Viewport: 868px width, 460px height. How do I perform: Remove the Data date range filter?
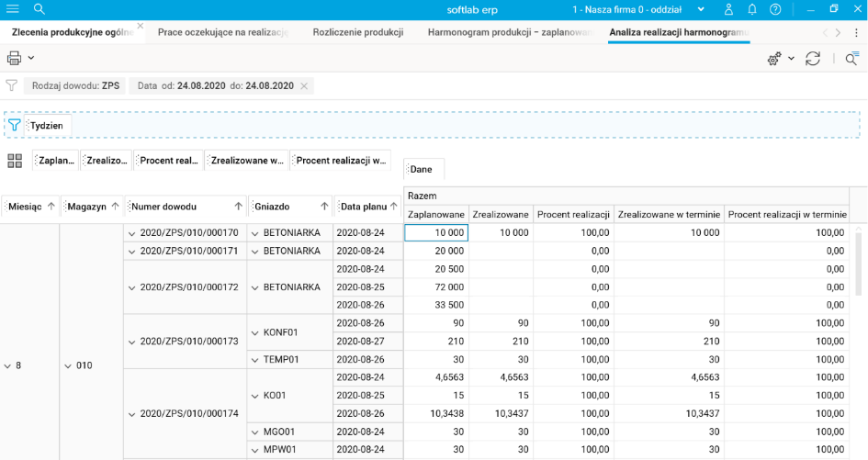click(304, 85)
